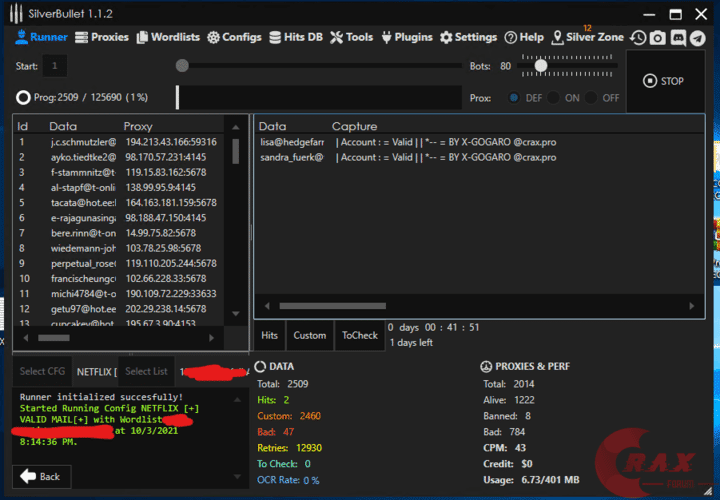Select DEF proxy mode
This screenshot has width=720, height=500.
coord(514,98)
